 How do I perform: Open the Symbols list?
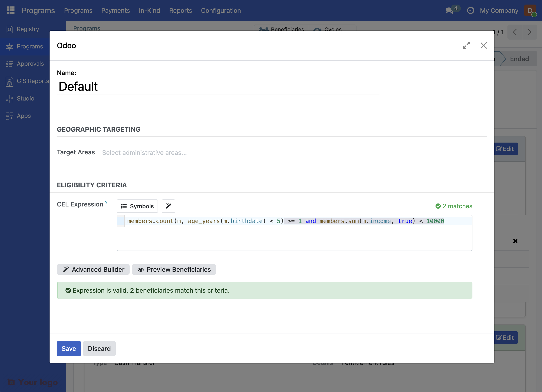(x=137, y=206)
